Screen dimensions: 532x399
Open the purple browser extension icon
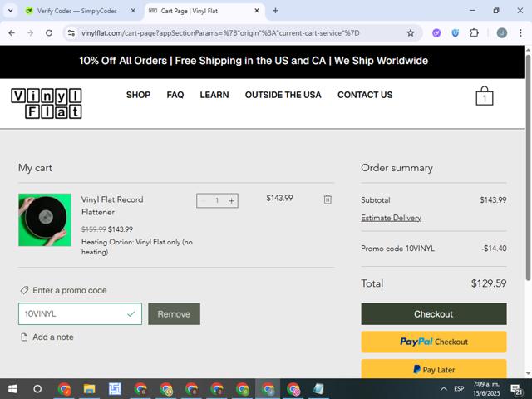click(436, 33)
